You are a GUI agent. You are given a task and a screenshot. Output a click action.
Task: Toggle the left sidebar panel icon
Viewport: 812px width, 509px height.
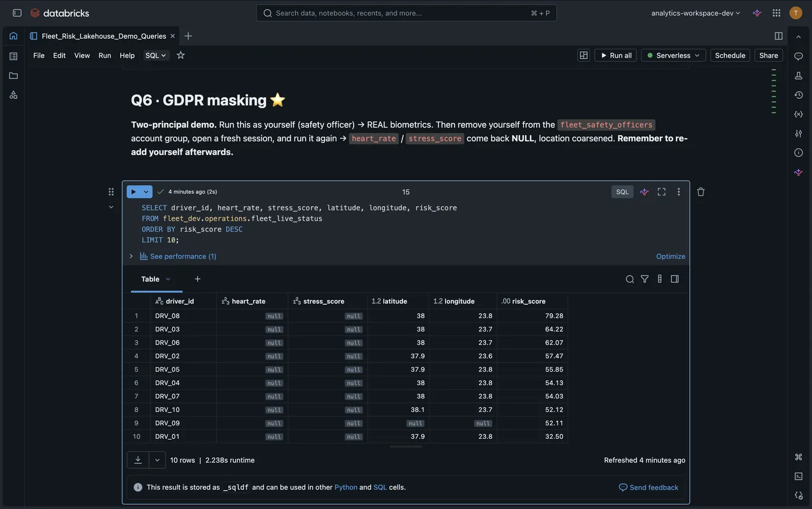17,13
